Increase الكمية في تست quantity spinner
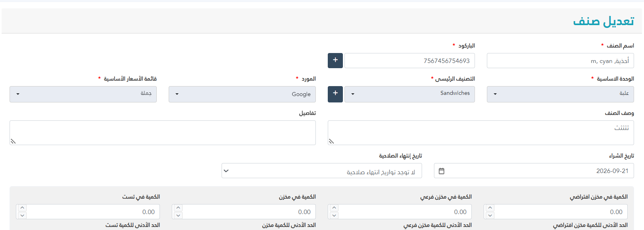This screenshot has width=644, height=230. tap(22, 208)
